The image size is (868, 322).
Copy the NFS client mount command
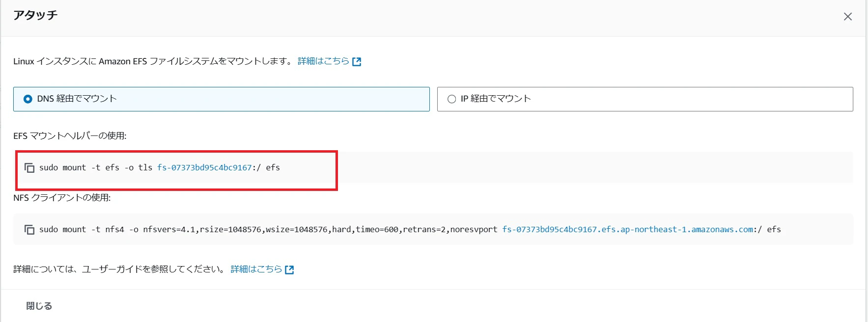point(29,230)
